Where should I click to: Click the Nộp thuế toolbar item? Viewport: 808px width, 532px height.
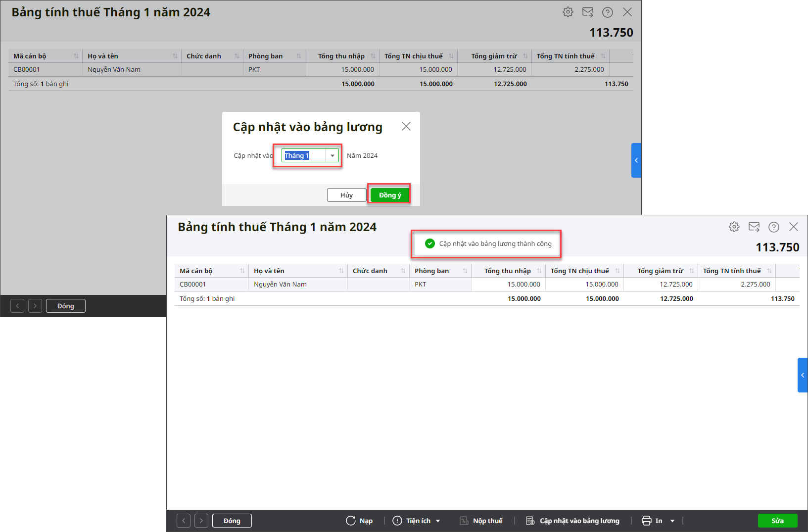click(481, 521)
